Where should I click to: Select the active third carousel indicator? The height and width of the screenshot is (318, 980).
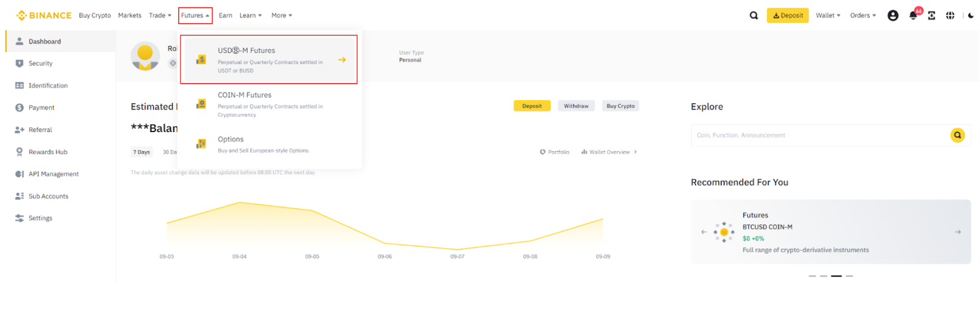tap(837, 276)
